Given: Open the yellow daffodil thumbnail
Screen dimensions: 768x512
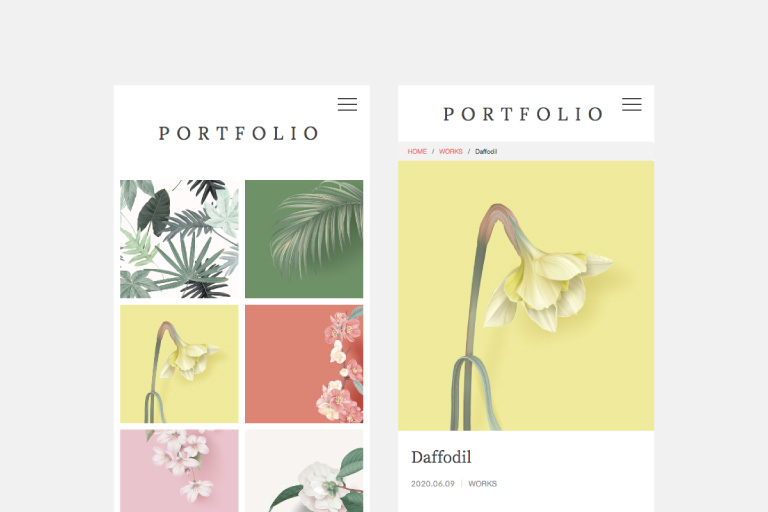Looking at the screenshot, I should [x=179, y=364].
